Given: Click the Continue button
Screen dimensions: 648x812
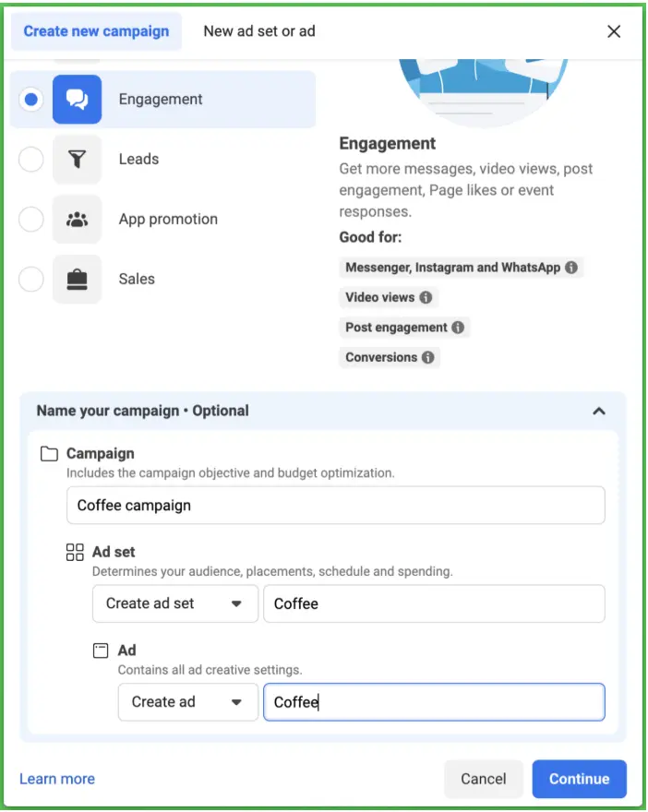Looking at the screenshot, I should click(579, 779).
